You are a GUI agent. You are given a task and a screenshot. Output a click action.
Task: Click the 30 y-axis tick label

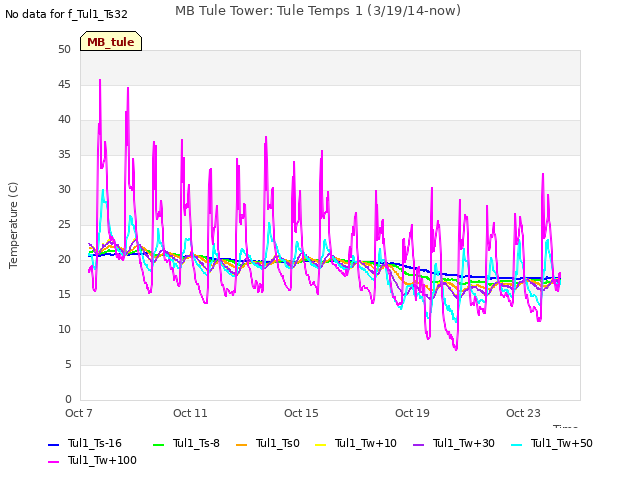64,189
